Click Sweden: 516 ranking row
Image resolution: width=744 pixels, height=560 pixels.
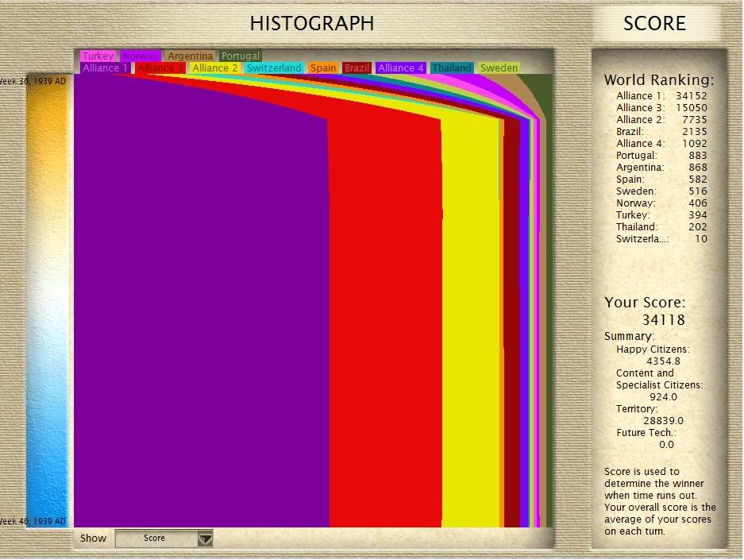pos(661,191)
